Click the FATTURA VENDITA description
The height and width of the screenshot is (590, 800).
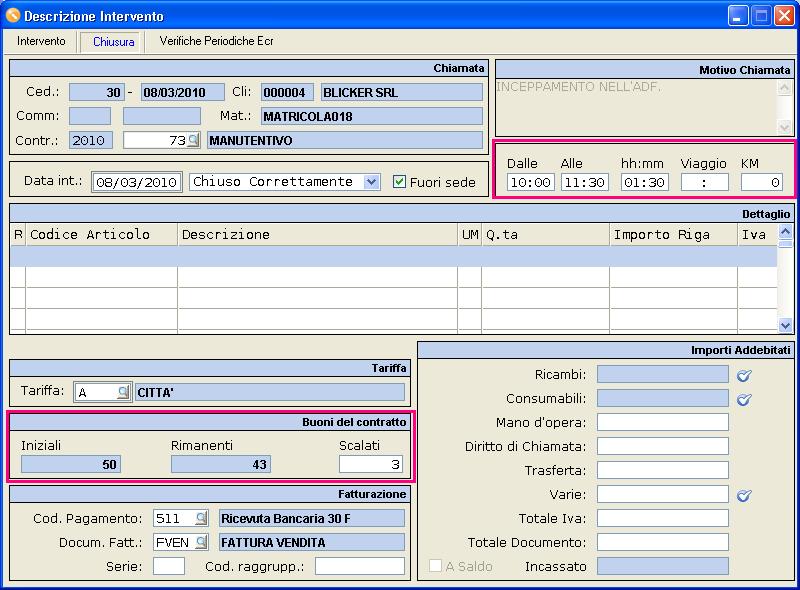click(x=312, y=542)
